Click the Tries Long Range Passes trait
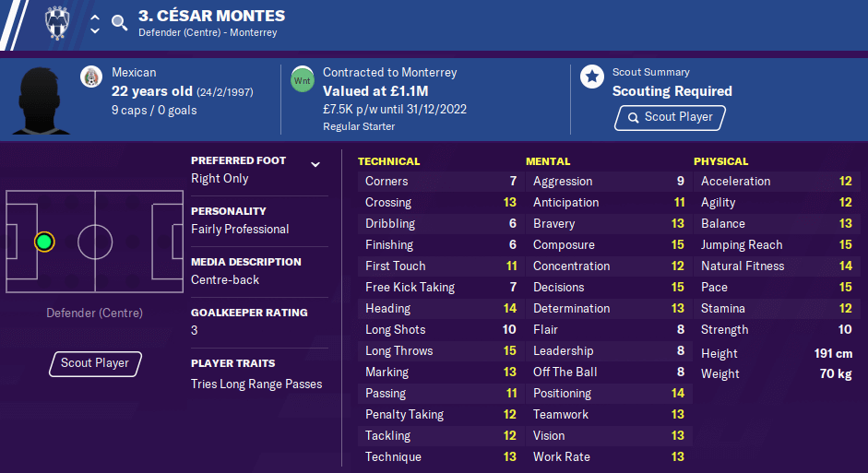This screenshot has height=473, width=868. [x=256, y=384]
